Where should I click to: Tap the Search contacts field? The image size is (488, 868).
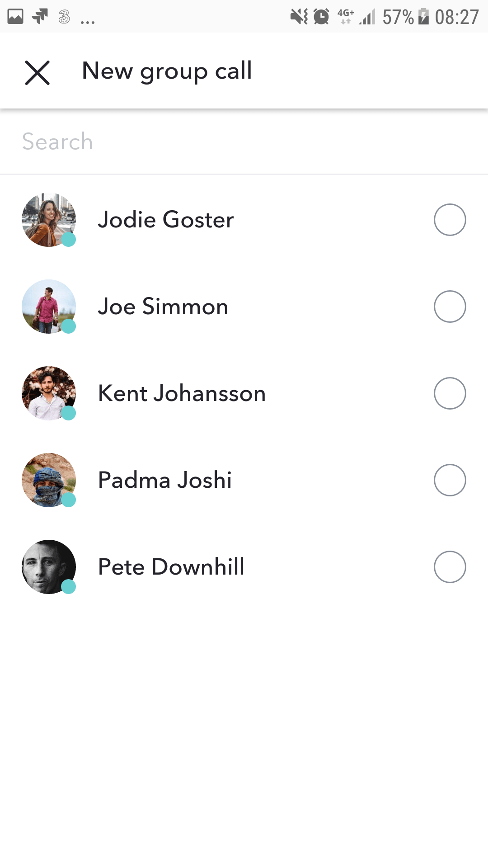pos(244,142)
